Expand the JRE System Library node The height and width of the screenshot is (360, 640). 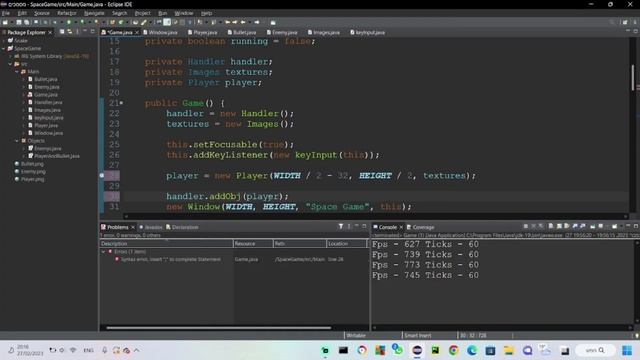click(x=11, y=56)
